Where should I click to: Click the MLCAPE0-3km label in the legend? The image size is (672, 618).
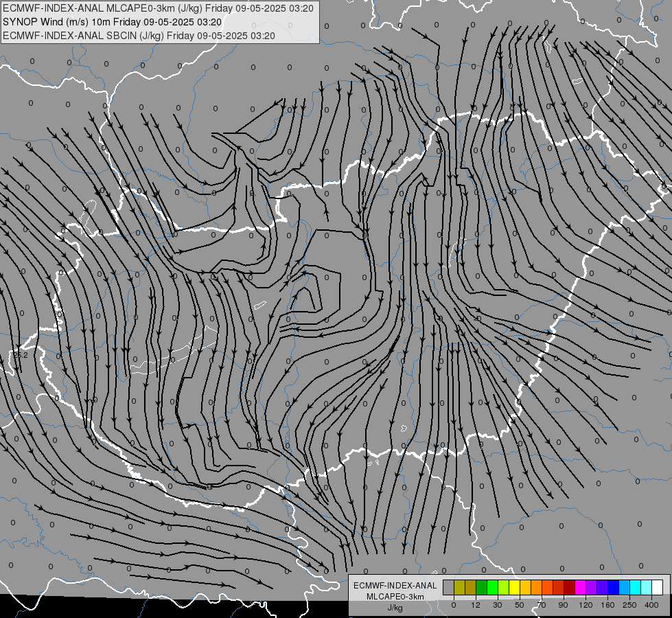[395, 597]
